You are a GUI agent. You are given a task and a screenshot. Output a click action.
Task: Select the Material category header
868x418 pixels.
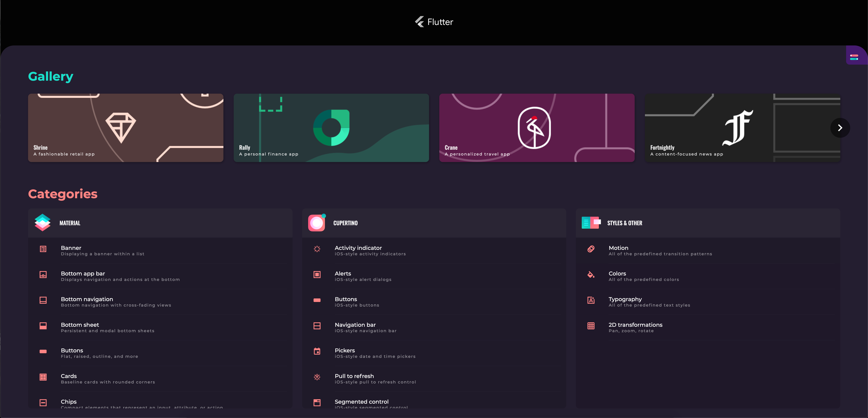[x=160, y=223]
